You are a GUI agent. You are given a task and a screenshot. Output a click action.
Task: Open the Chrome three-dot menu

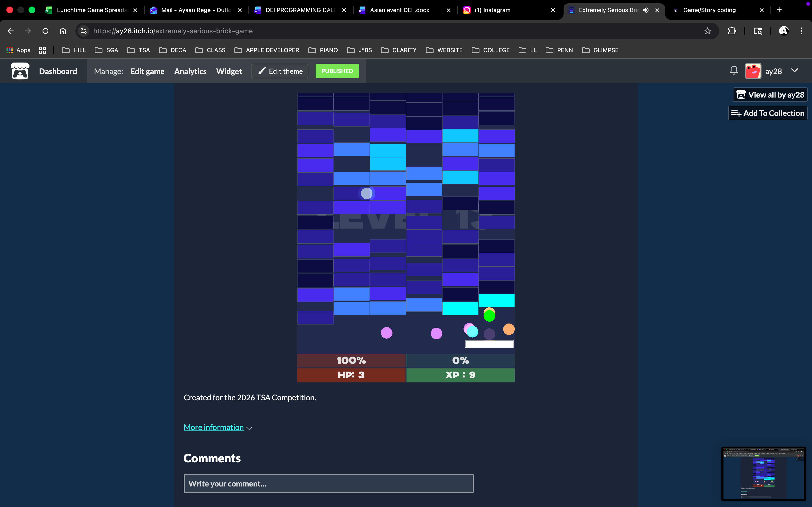[801, 31]
